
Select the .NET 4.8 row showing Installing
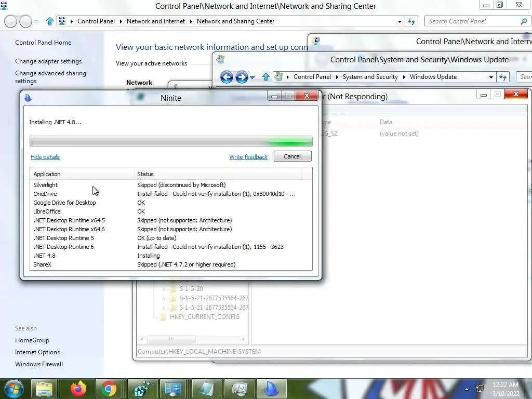coord(171,256)
